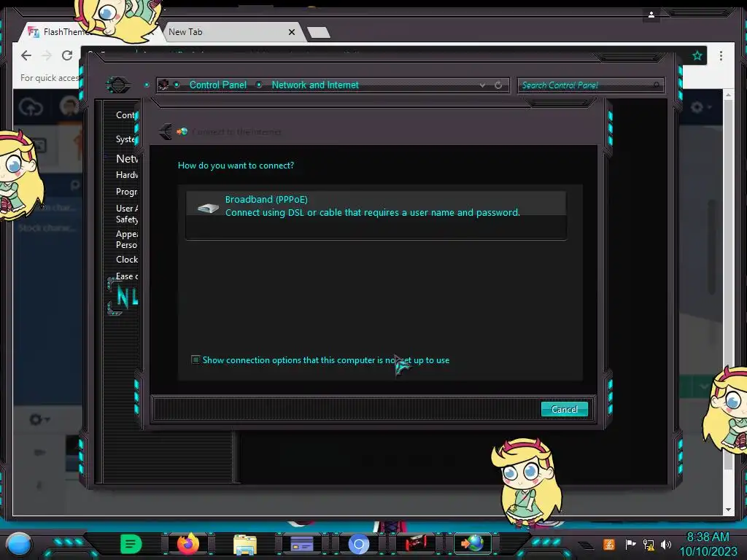Close the New Tab browser tab

click(292, 32)
